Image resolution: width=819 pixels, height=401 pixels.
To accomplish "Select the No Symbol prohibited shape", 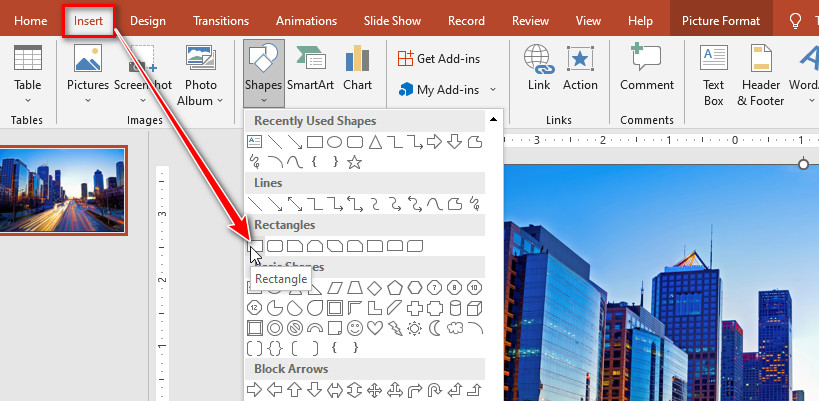I will 295,328.
